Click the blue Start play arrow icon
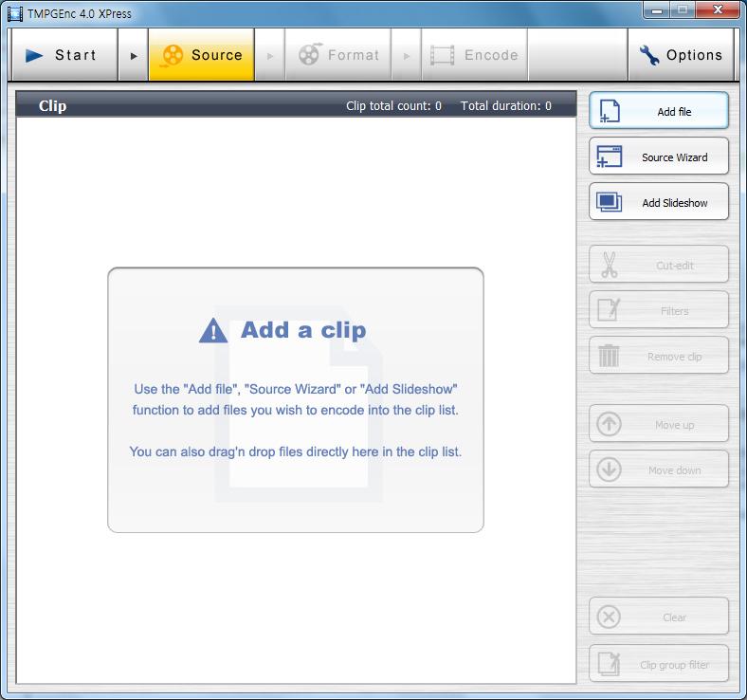 (34, 55)
